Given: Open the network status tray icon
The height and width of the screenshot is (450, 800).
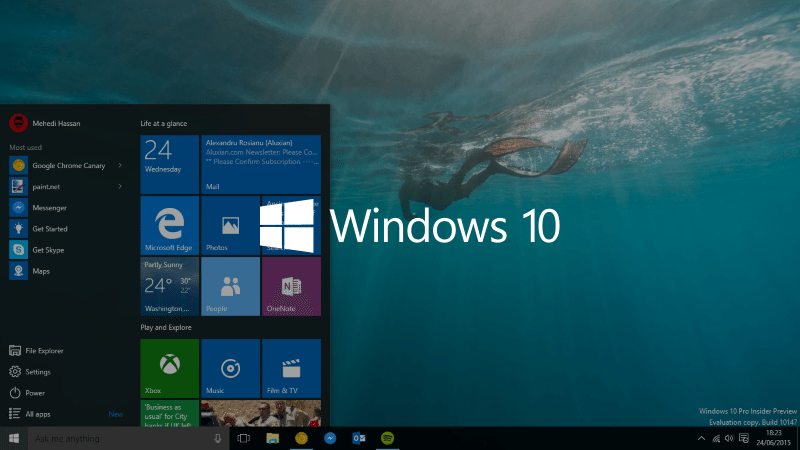Looking at the screenshot, I should [x=716, y=438].
